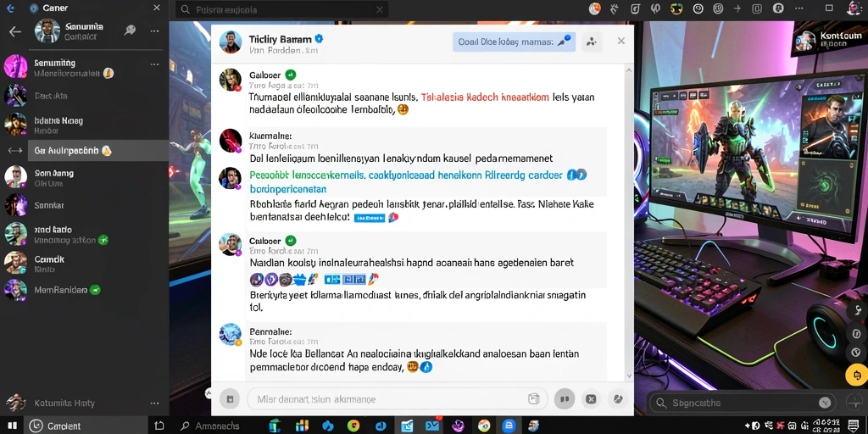
Task: Open the sticker icon inside message field
Action: point(534,398)
